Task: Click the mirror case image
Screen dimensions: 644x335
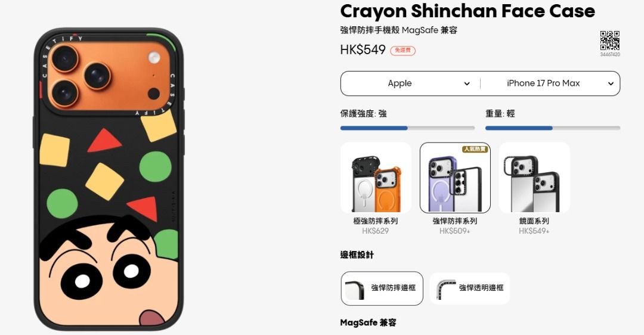Action: pos(534,184)
